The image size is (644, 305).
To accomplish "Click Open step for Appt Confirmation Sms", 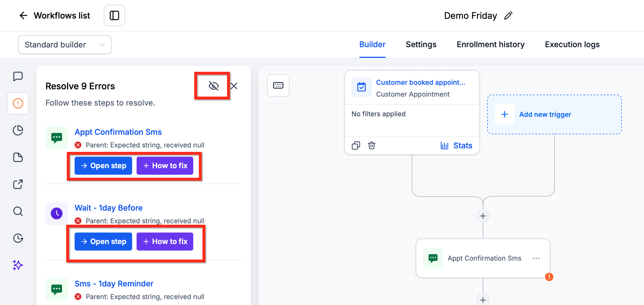I will (x=103, y=166).
